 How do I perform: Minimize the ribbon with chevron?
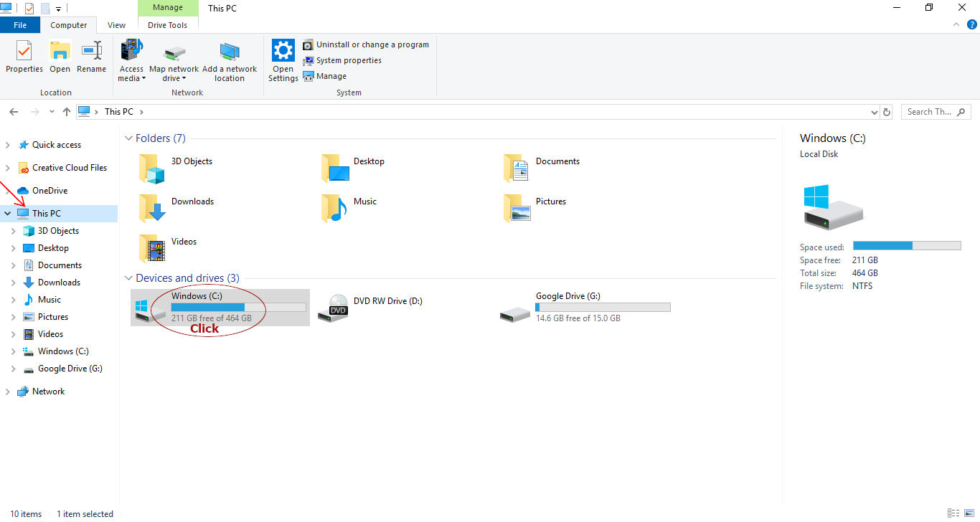click(956, 24)
